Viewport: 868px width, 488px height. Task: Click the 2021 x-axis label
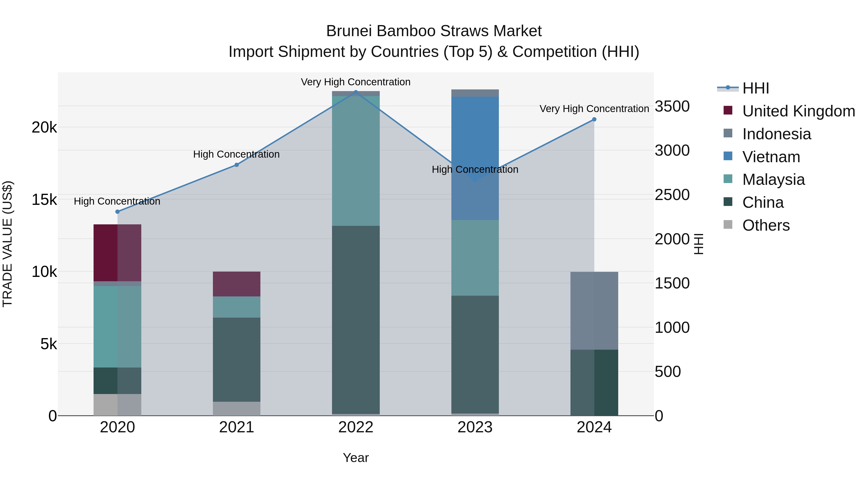(x=237, y=427)
